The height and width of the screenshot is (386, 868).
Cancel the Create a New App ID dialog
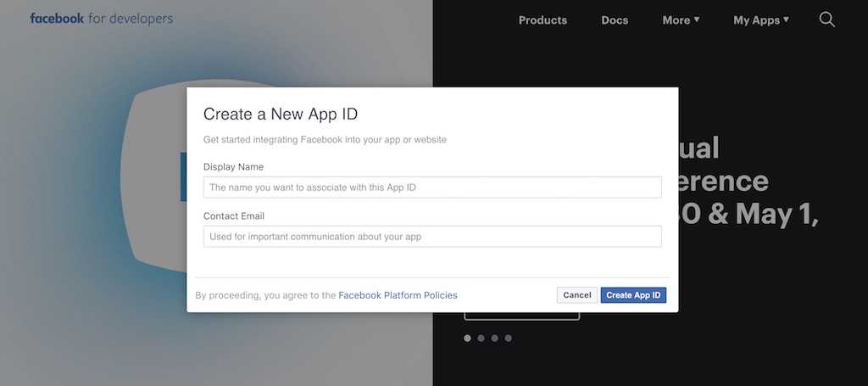(576, 295)
